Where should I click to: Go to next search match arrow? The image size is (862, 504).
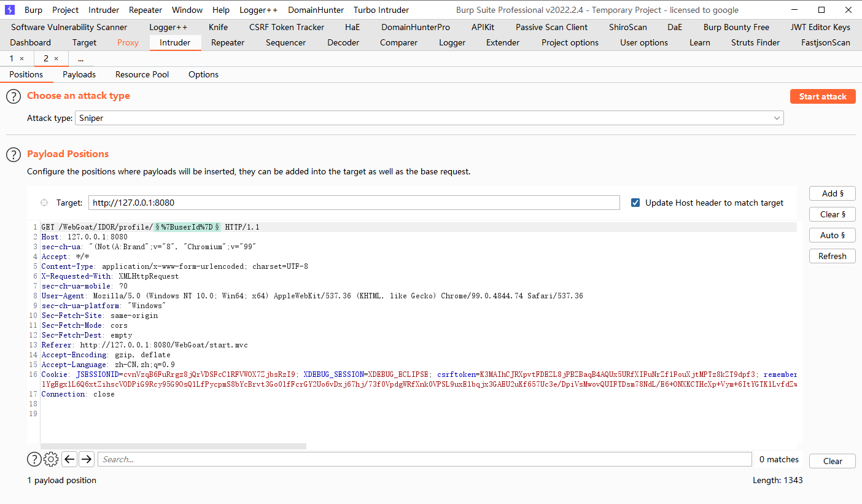[87, 459]
